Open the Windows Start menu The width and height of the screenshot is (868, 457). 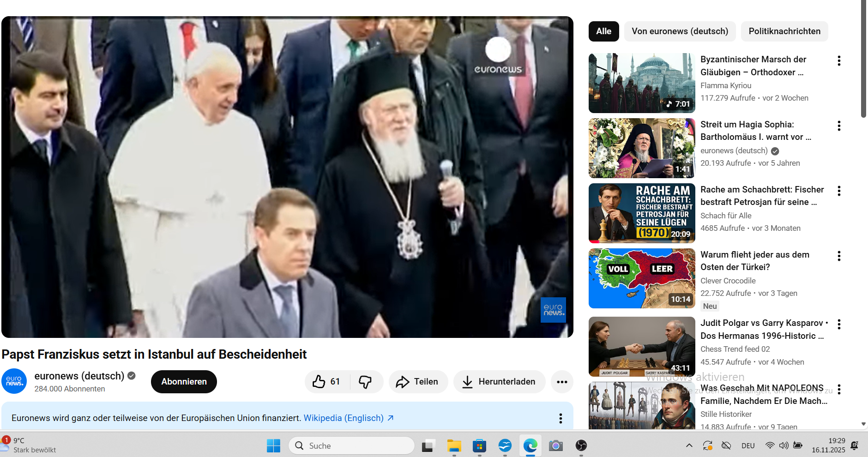coord(273,445)
